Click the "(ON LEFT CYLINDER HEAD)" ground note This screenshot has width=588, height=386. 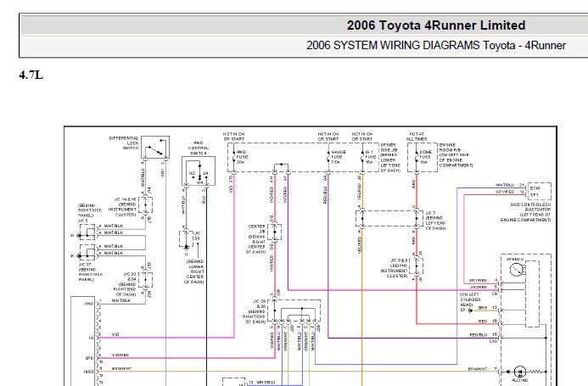point(470,299)
